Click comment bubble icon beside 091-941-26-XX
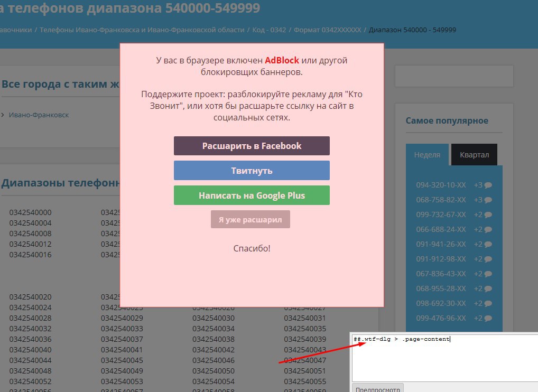The image size is (538, 392). pyautogui.click(x=488, y=244)
